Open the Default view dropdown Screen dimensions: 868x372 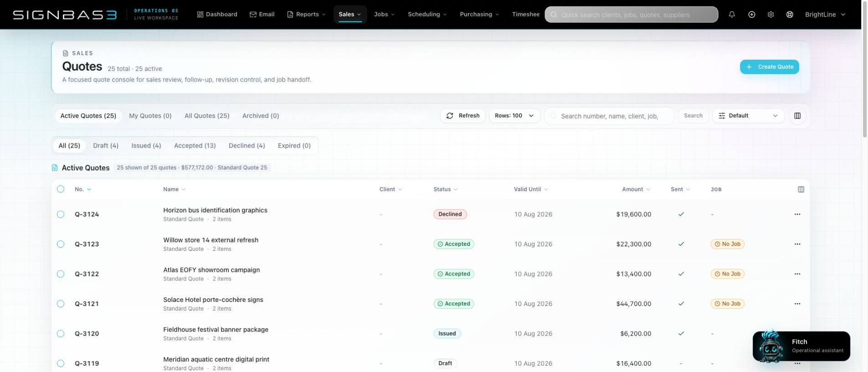(x=748, y=116)
